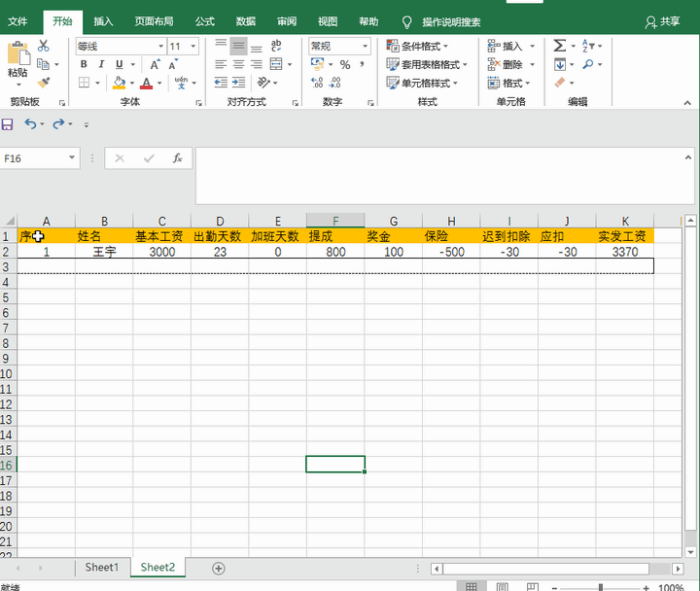Toggle center horizontal alignment

click(x=238, y=64)
